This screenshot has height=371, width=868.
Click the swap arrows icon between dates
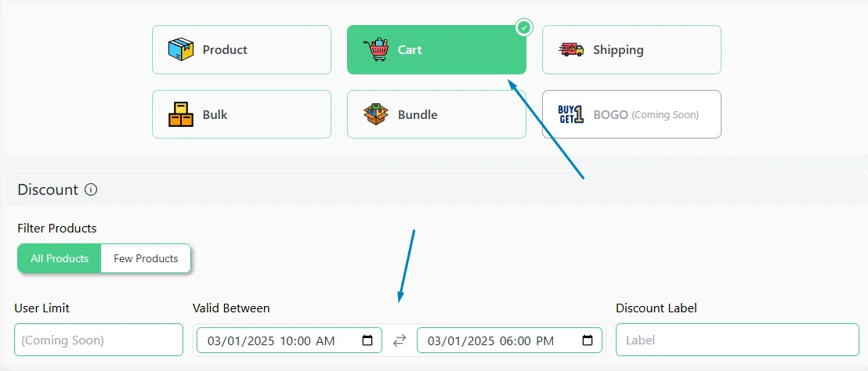click(x=399, y=340)
